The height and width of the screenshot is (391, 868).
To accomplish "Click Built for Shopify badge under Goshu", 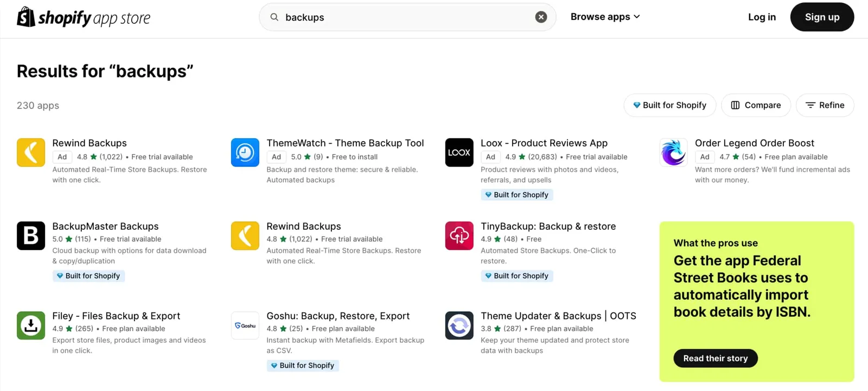I will (303, 366).
